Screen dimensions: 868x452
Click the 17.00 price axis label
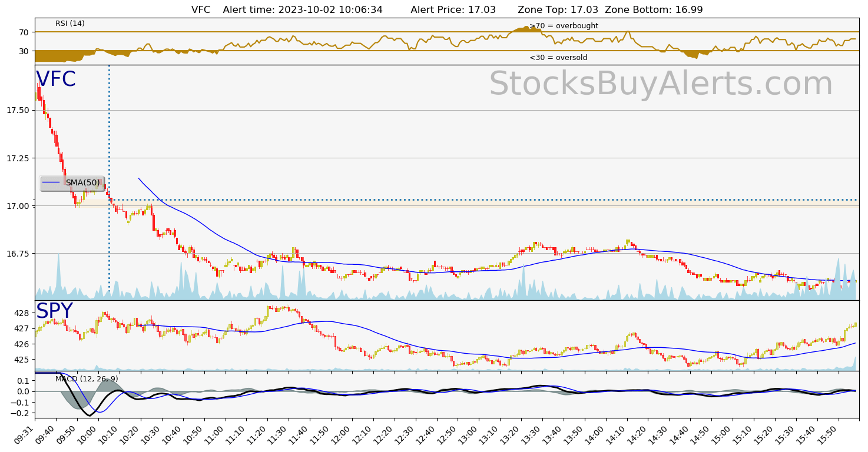pos(18,206)
